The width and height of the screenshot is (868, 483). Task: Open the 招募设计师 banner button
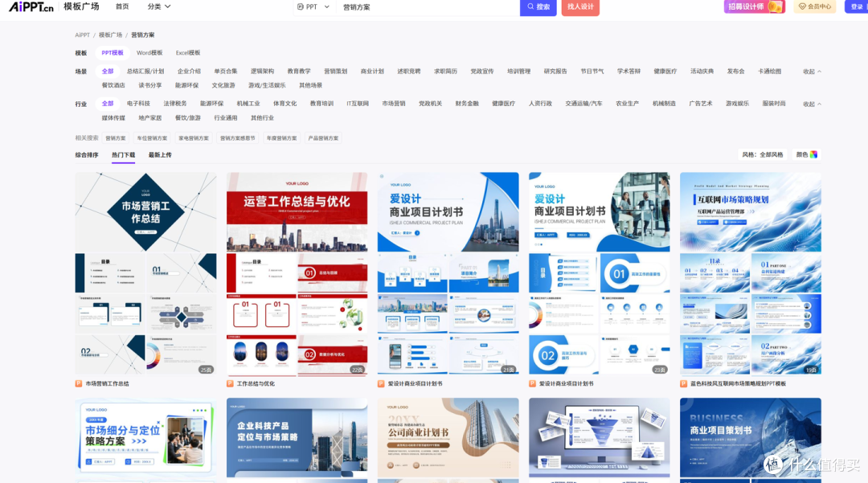pos(755,6)
